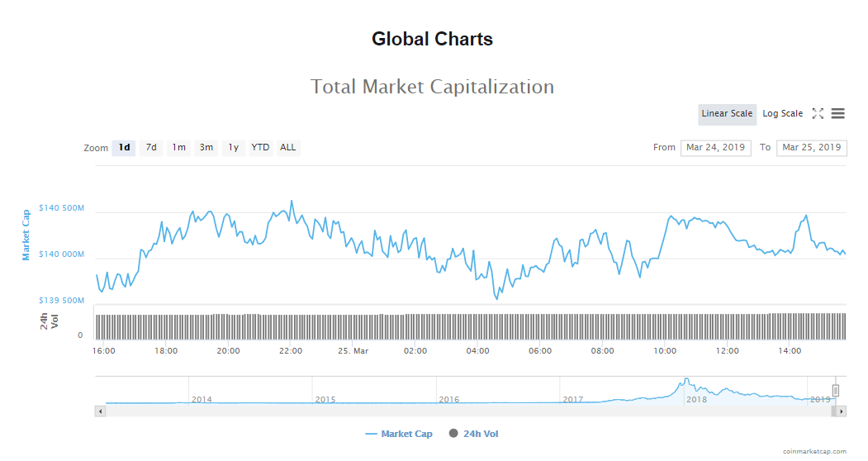This screenshot has width=868, height=461.
Task: Set zoom to 1m
Action: coord(178,148)
